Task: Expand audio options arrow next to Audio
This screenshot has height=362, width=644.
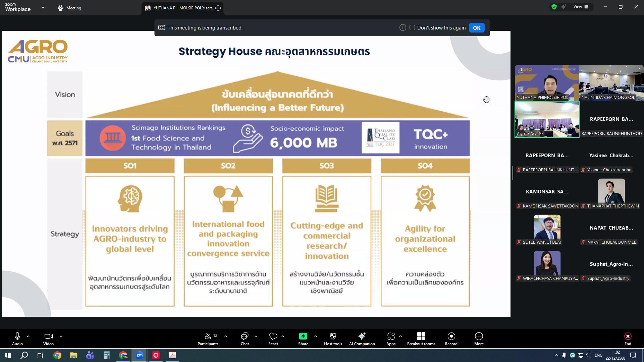Action: [28, 336]
